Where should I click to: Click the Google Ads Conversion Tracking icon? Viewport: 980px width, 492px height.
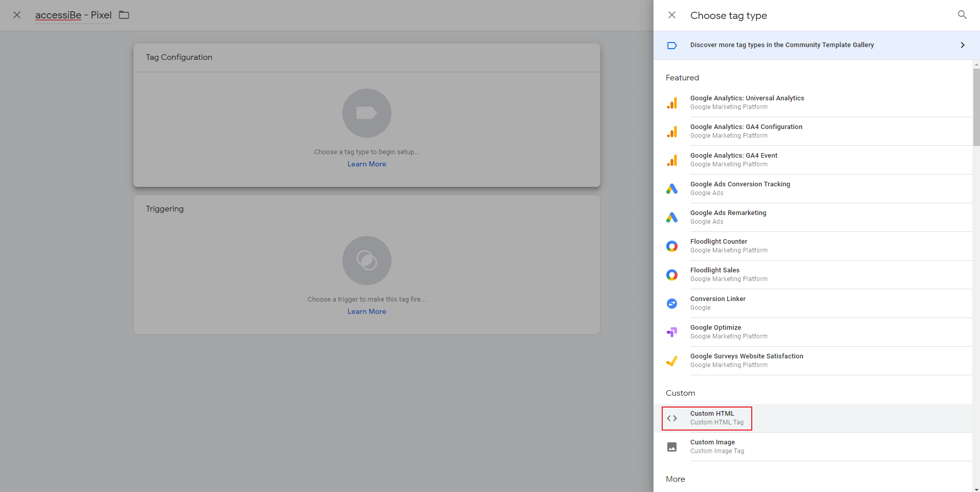pyautogui.click(x=672, y=188)
